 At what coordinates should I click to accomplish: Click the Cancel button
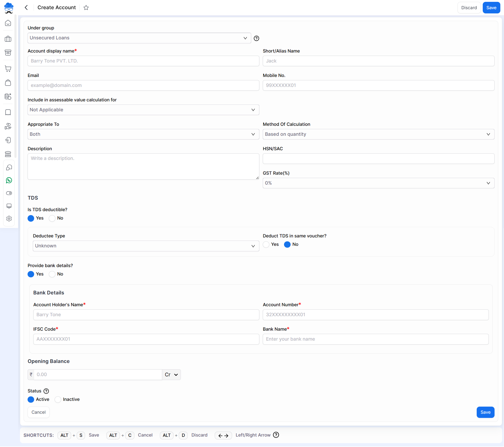pyautogui.click(x=39, y=412)
